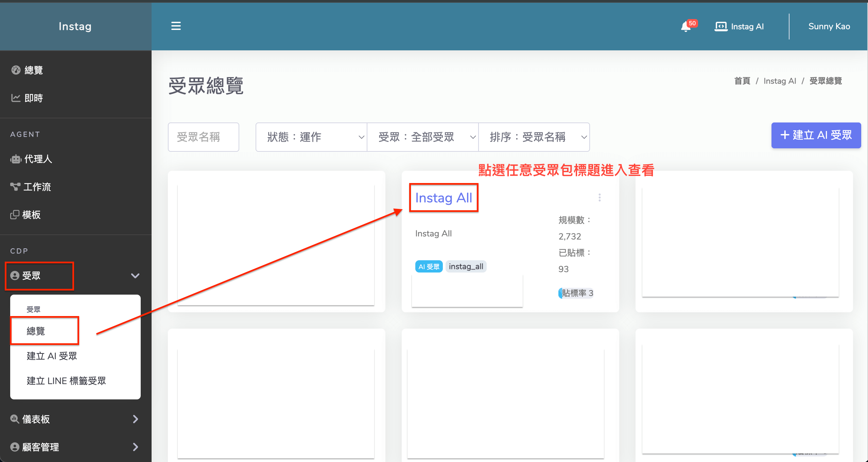This screenshot has width=868, height=462.
Task: Open the 受眾：全部受眾 dropdown
Action: click(x=422, y=137)
